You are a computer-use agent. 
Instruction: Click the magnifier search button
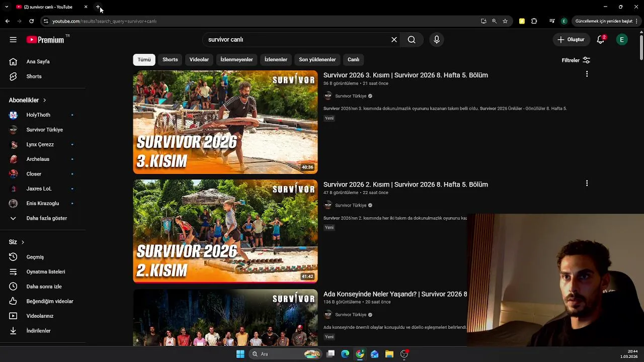pyautogui.click(x=412, y=40)
